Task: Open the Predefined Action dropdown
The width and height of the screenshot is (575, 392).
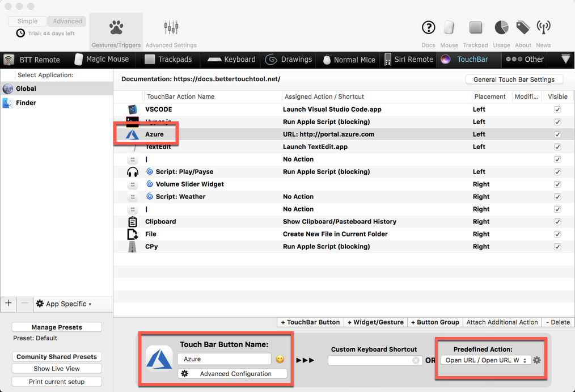Action: click(x=486, y=360)
